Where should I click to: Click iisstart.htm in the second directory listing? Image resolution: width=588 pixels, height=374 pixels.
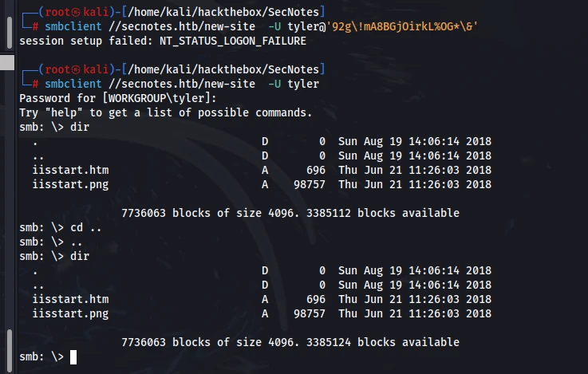(70, 299)
